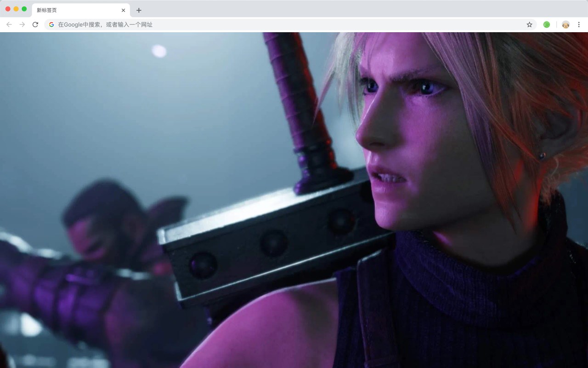The image size is (588, 368).
Task: Click the Google logo in address bar
Action: (x=51, y=24)
